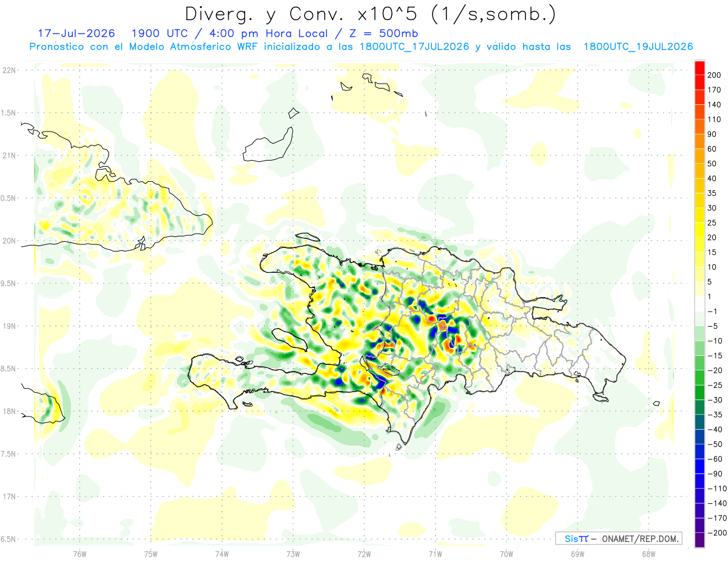
Task: Click the '69W' longitude label
Action: (577, 554)
